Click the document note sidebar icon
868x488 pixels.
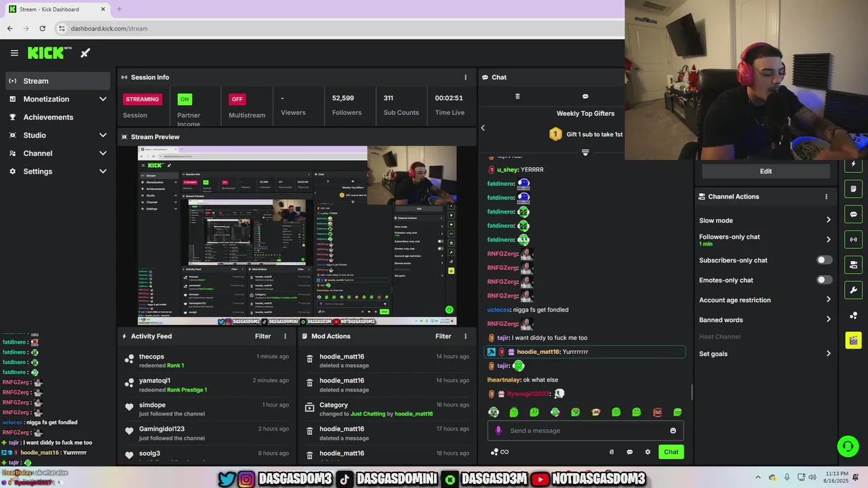tap(854, 189)
